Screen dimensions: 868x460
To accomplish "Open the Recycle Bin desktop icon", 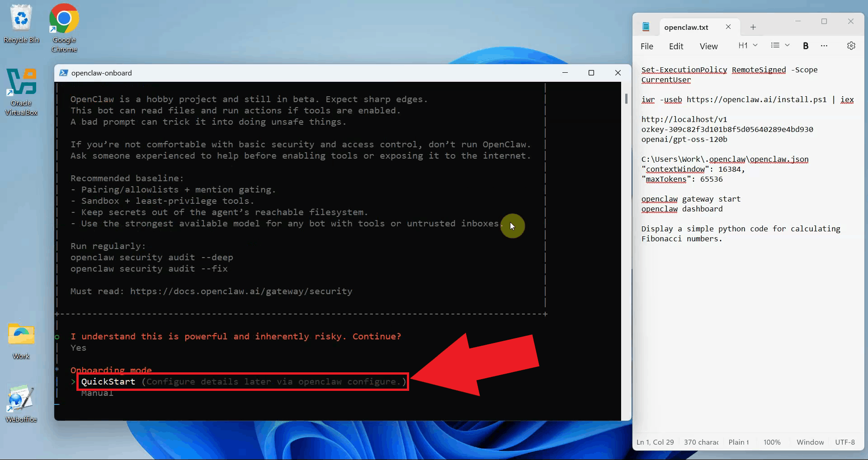I will tap(21, 23).
